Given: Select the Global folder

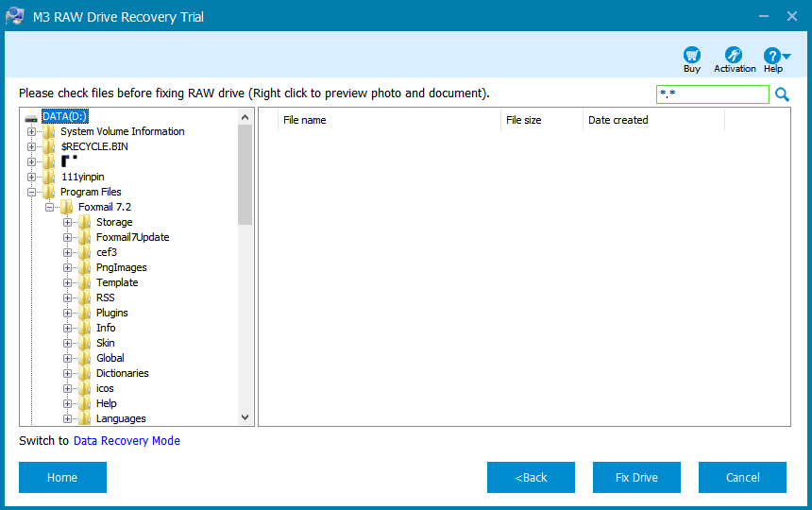Looking at the screenshot, I should 110,358.
